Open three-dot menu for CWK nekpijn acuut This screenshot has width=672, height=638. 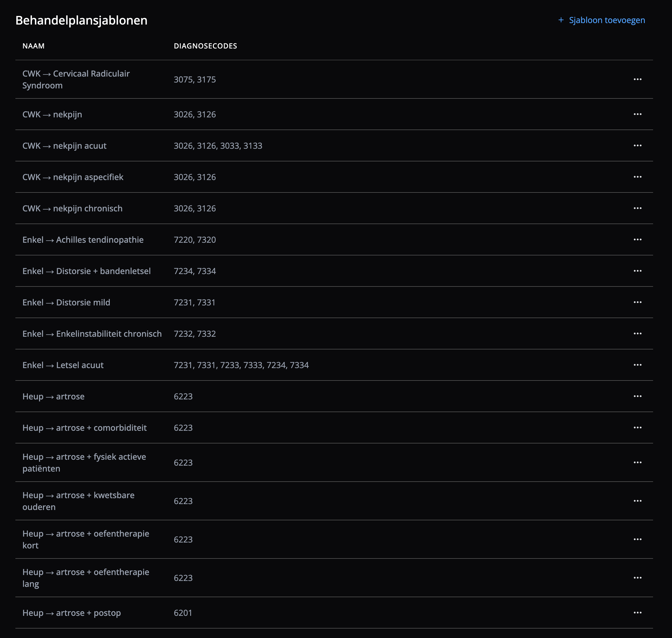637,145
